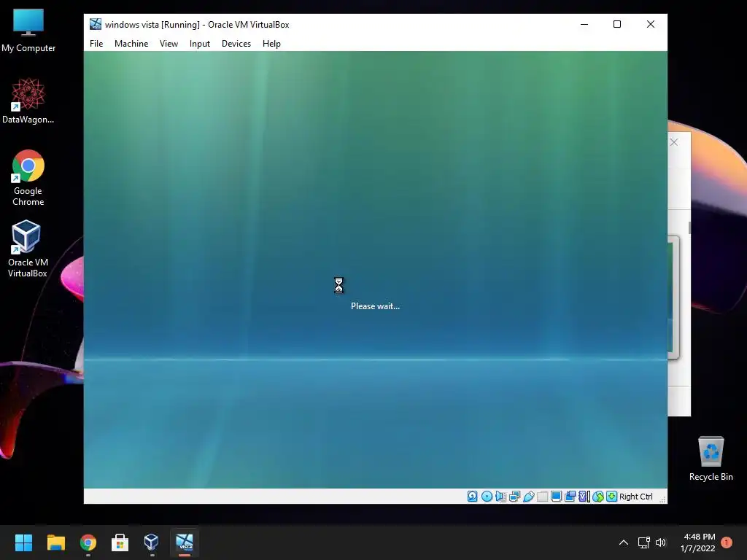Open the Help menu

(x=271, y=44)
